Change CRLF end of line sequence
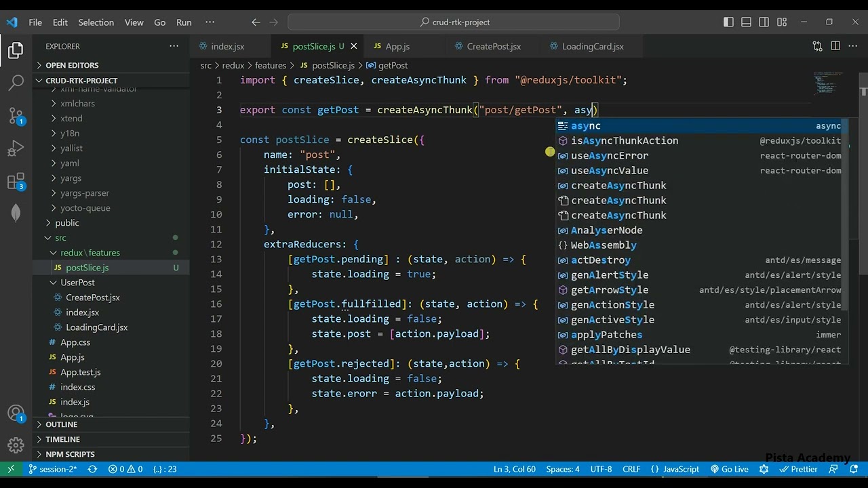 pyautogui.click(x=631, y=469)
